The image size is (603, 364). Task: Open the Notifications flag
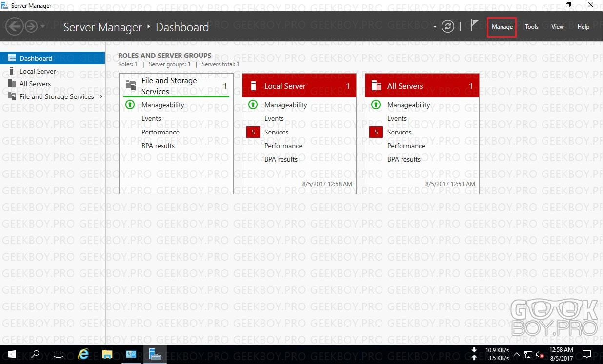click(474, 26)
